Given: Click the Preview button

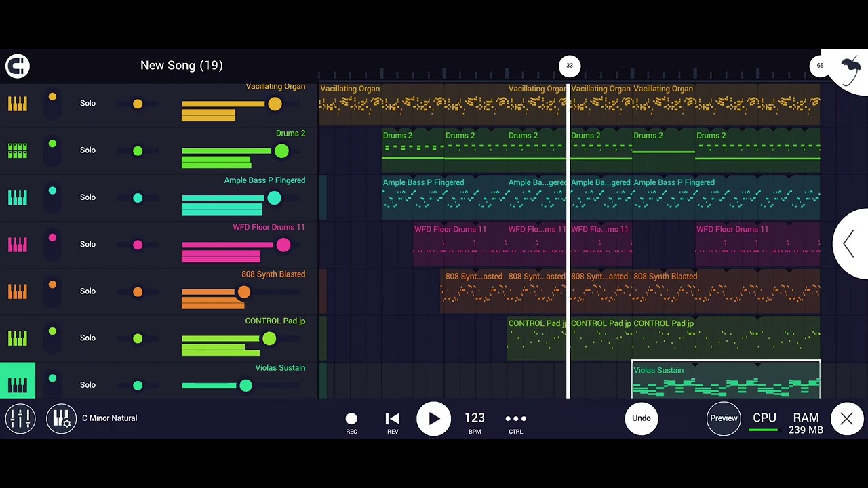Looking at the screenshot, I should pyautogui.click(x=724, y=418).
